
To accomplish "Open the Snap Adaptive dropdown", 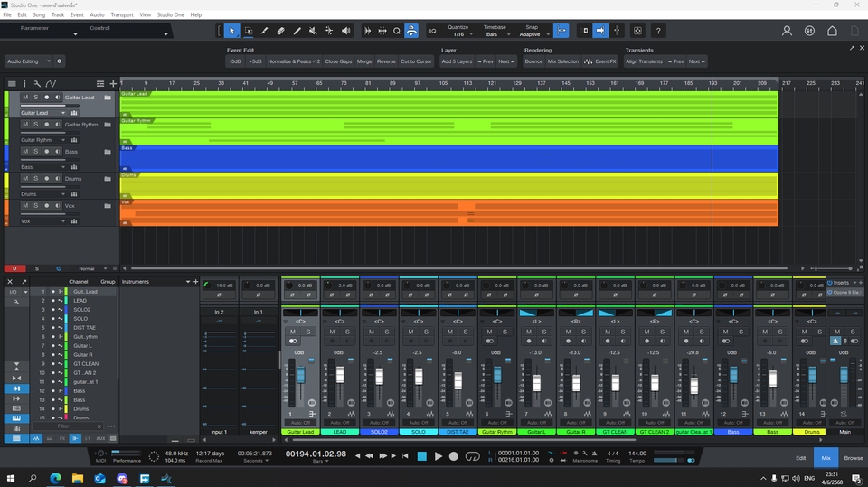I will click(530, 33).
